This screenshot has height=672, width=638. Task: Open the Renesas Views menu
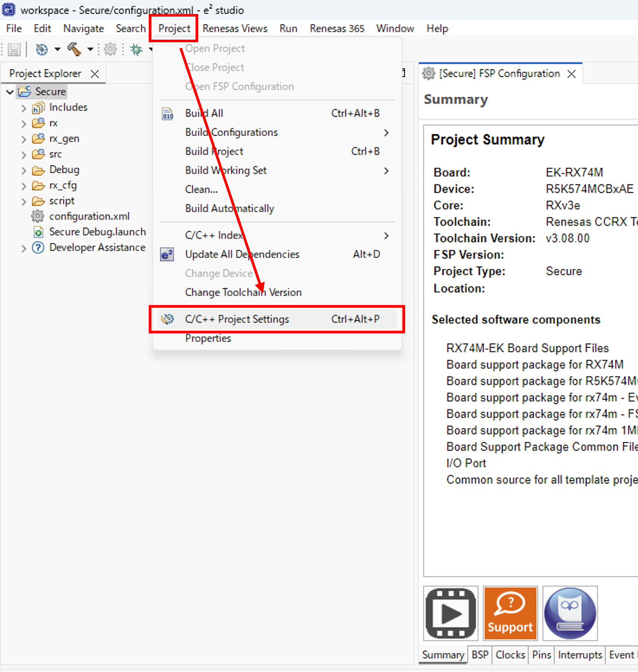[235, 29]
